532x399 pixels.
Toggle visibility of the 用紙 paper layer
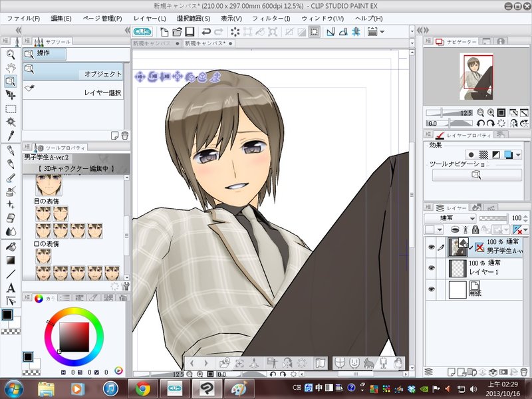click(432, 289)
